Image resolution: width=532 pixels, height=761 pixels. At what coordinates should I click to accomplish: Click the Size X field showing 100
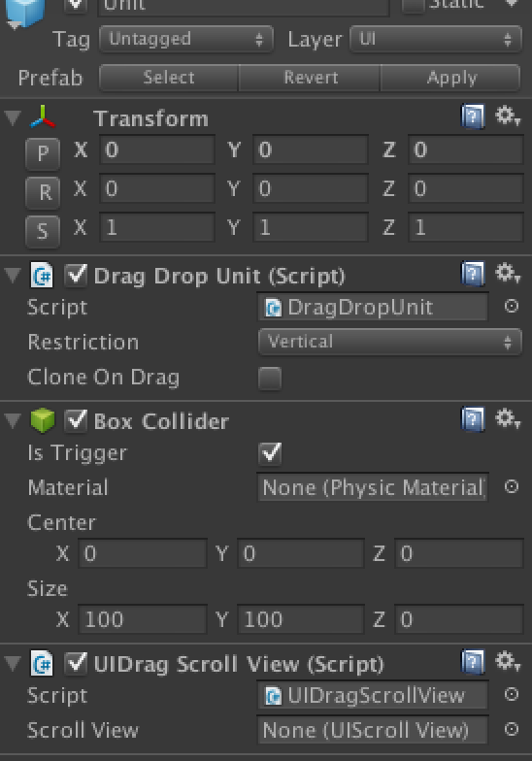[143, 619]
